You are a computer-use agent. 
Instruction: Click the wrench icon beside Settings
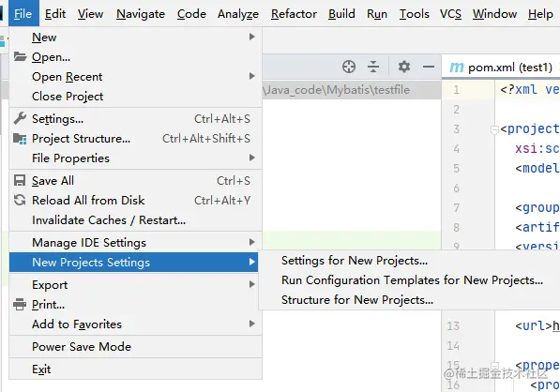point(20,118)
